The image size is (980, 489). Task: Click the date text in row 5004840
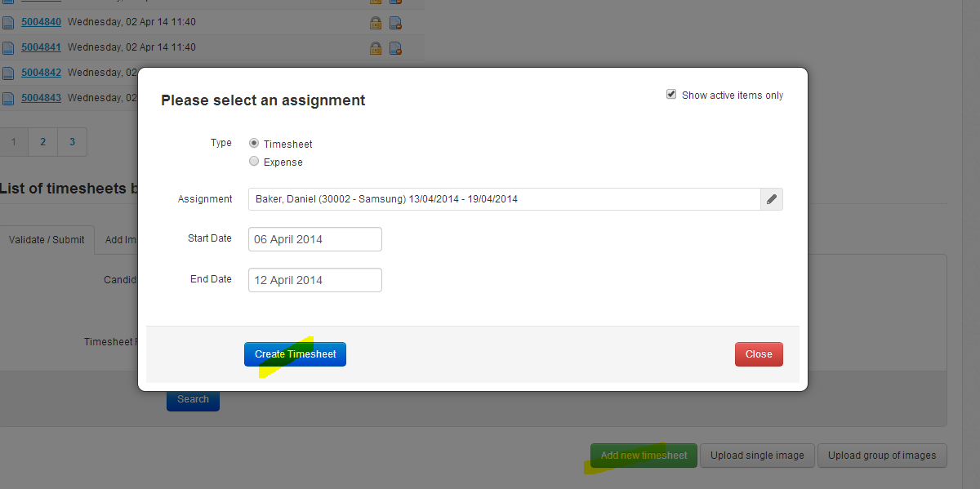131,22
